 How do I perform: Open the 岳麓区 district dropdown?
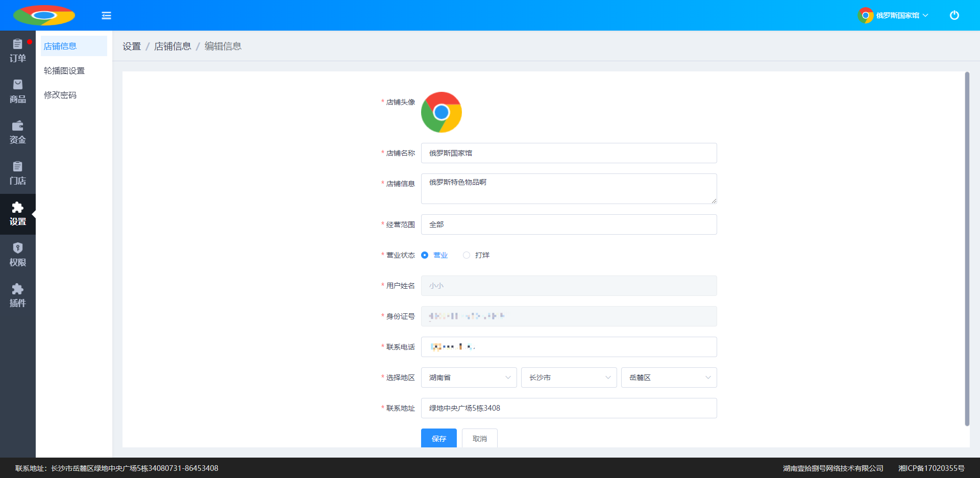[x=669, y=378]
